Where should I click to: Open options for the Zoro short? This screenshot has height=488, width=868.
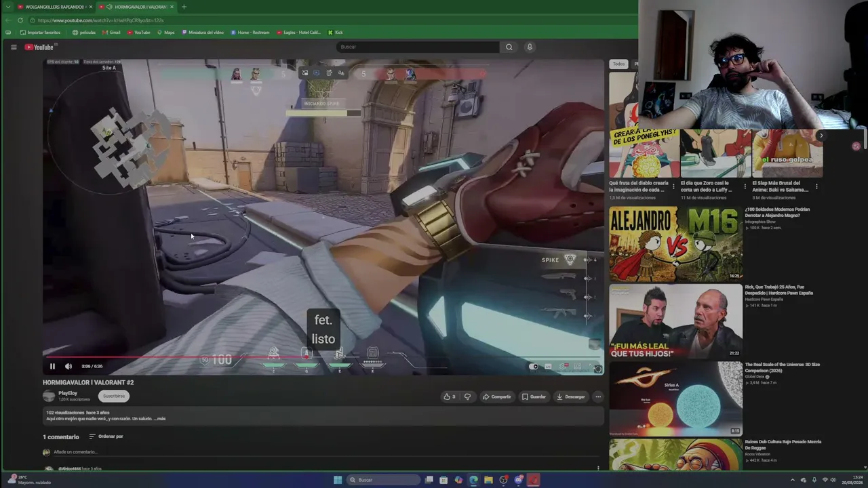[x=745, y=186]
